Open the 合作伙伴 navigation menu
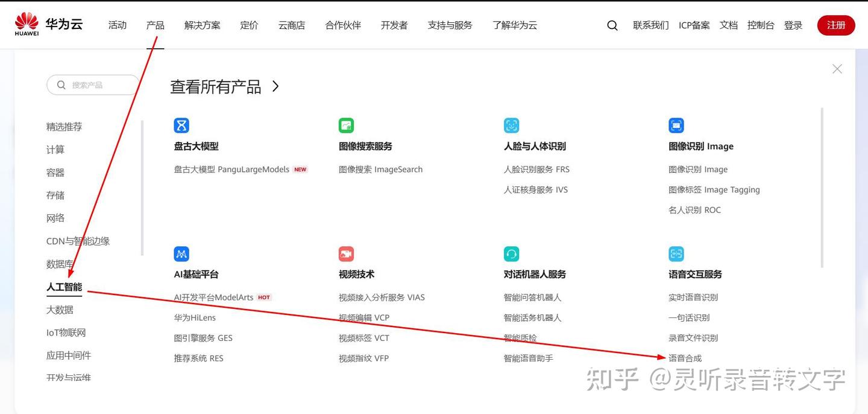 (343, 25)
